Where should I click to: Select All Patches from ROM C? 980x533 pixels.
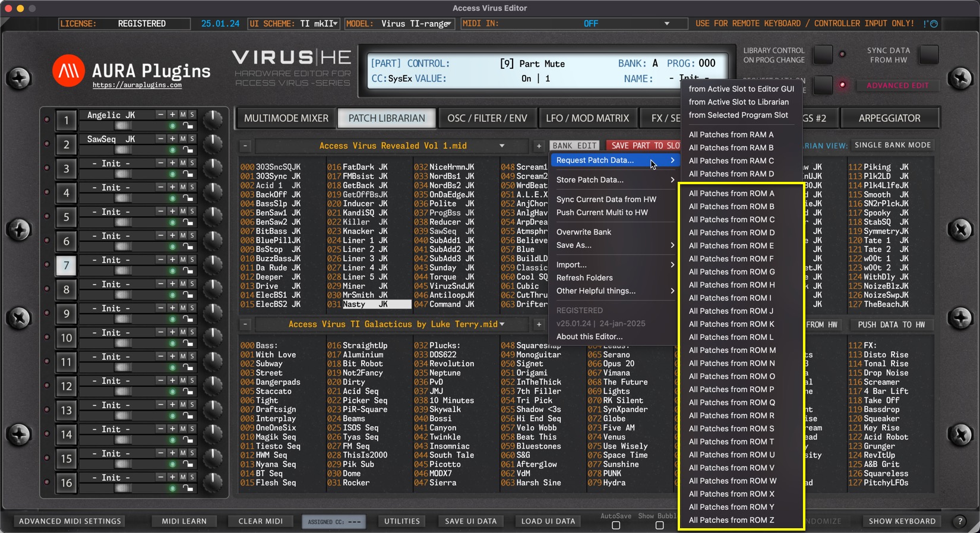coord(731,220)
